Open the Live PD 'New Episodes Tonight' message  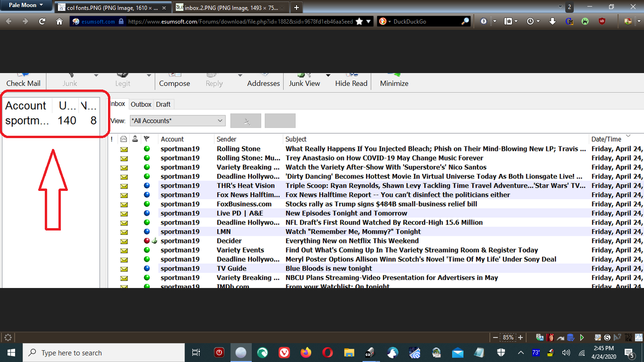376,213
